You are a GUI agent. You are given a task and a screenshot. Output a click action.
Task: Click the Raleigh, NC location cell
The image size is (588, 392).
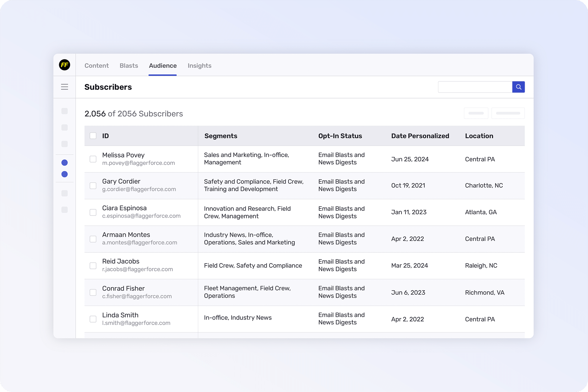[x=481, y=266]
